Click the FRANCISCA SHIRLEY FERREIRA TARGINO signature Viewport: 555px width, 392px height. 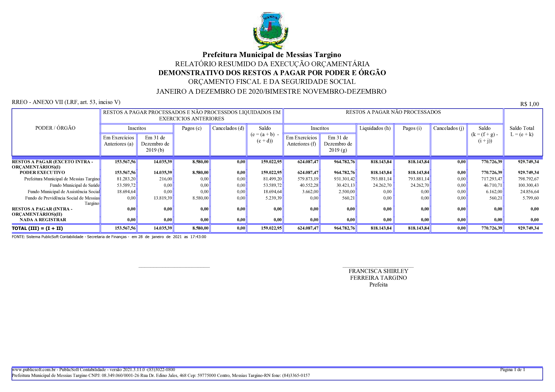378,274
